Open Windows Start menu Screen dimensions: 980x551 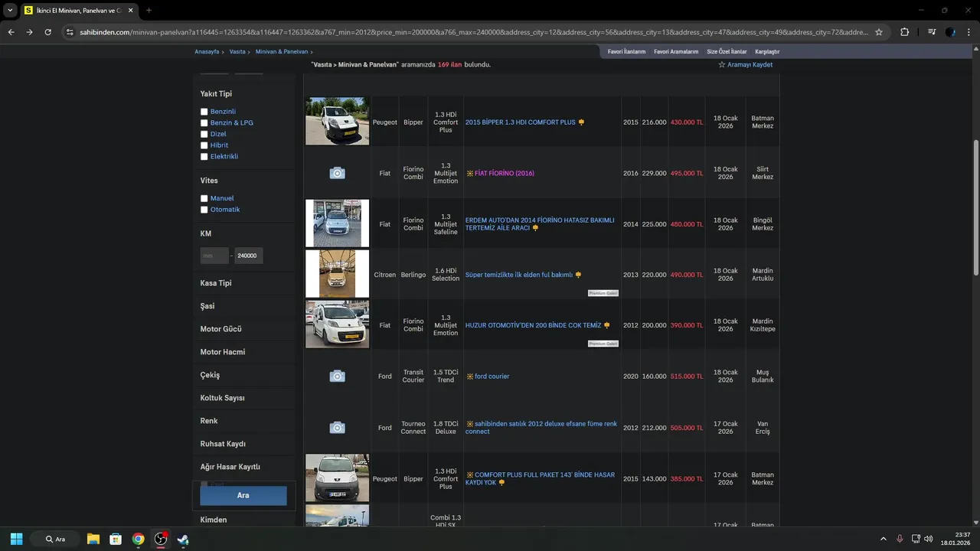point(16,539)
